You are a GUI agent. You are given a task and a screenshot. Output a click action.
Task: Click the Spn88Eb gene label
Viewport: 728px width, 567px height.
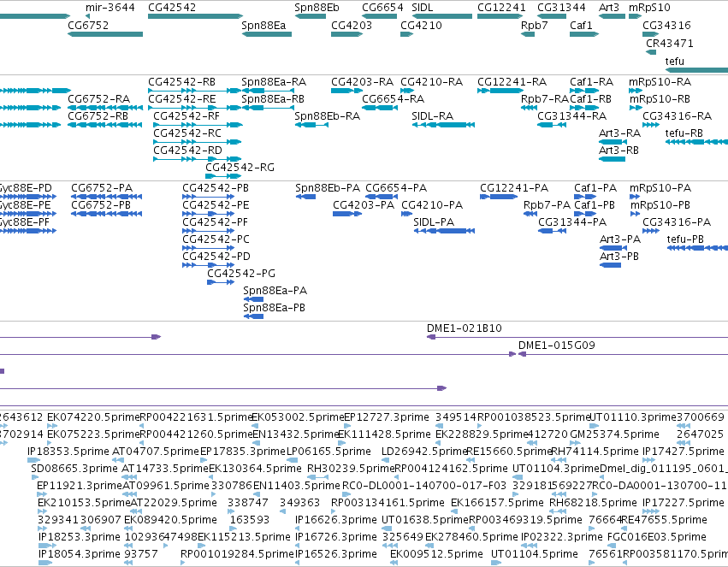coord(317,8)
